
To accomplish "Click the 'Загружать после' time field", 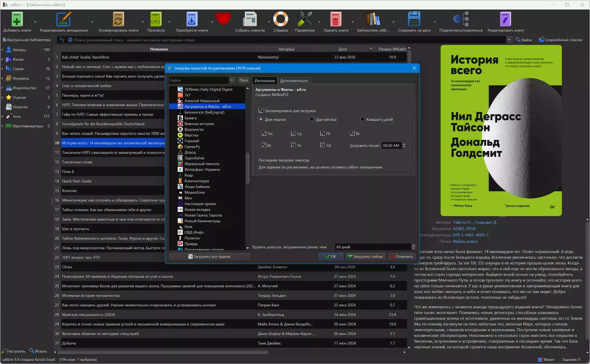I will pos(391,146).
